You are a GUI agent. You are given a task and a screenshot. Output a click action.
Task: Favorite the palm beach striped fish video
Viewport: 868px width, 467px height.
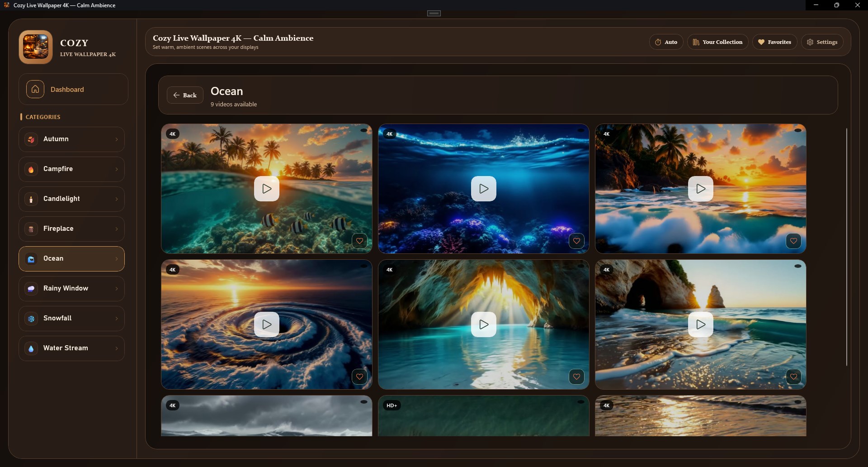pos(359,241)
